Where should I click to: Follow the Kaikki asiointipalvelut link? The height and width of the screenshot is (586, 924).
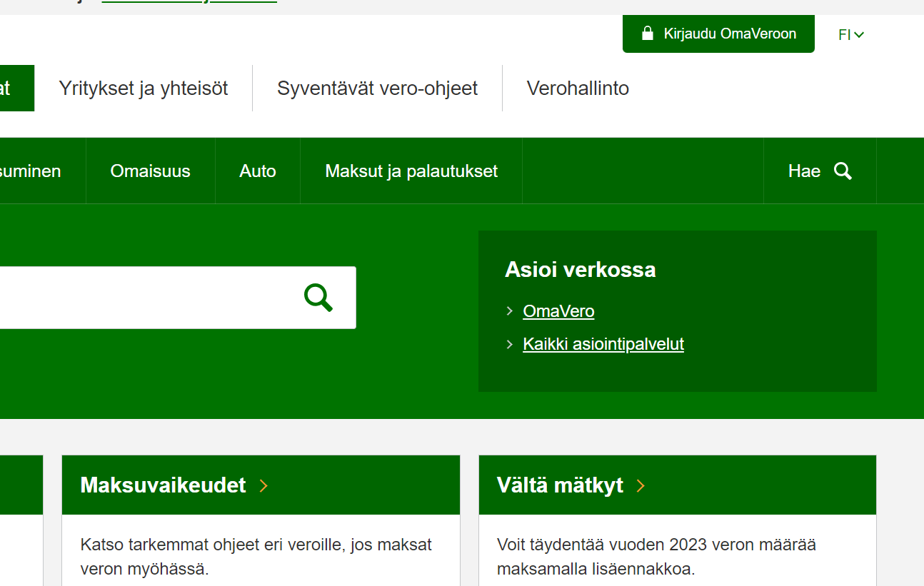tap(603, 344)
